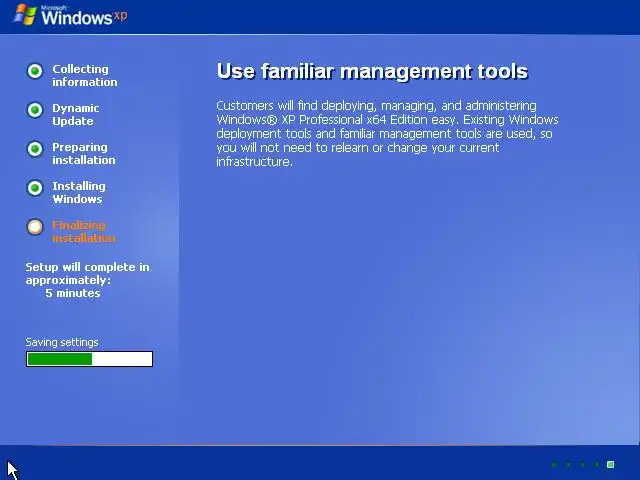Click the 'Setup will complete in approximately' text

click(87, 273)
